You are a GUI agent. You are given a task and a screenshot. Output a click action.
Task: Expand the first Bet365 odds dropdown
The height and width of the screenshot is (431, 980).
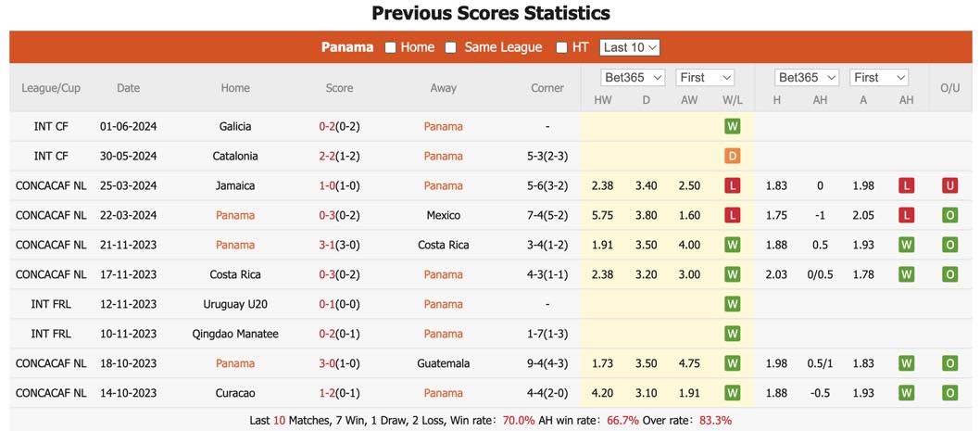click(634, 78)
